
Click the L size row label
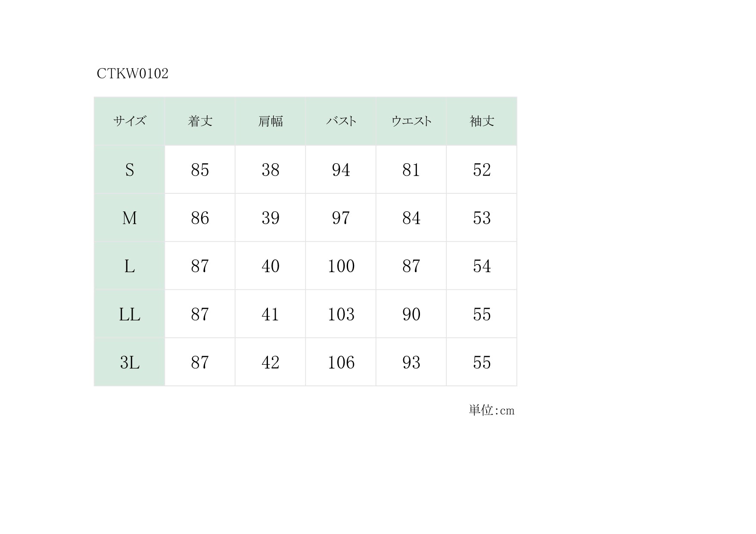coord(129,266)
